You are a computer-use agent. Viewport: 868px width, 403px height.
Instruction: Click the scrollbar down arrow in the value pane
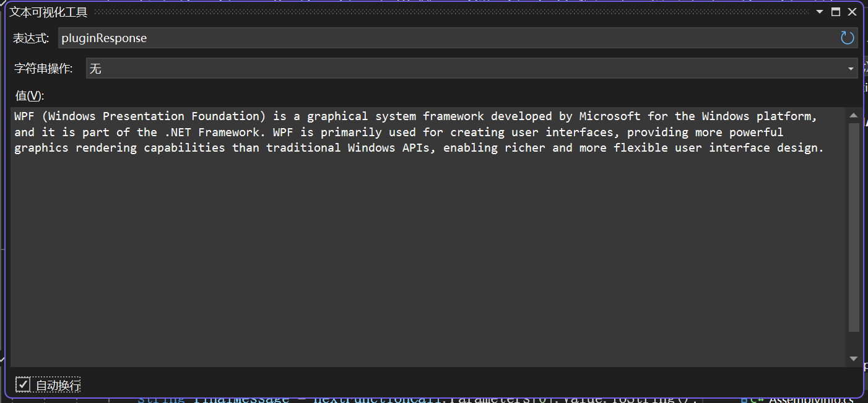click(x=854, y=358)
